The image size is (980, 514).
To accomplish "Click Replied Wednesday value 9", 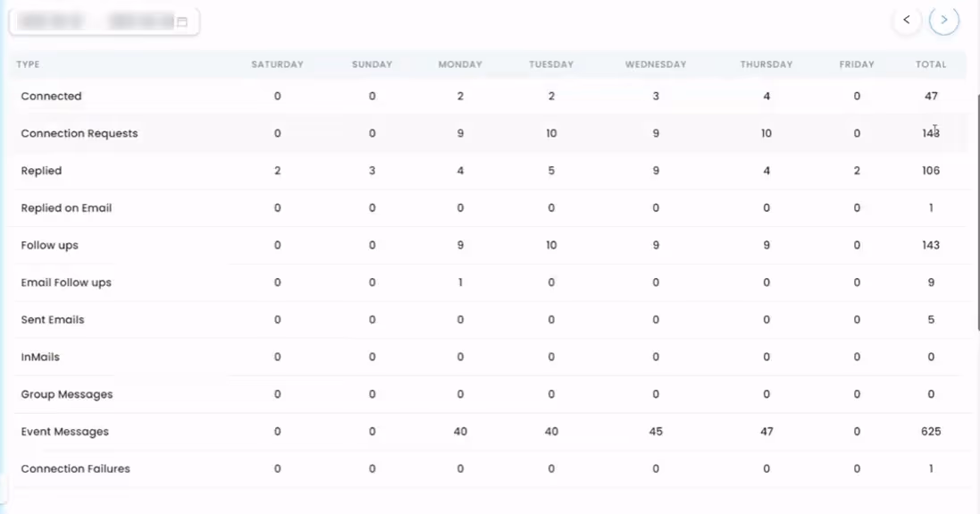I will pos(656,171).
